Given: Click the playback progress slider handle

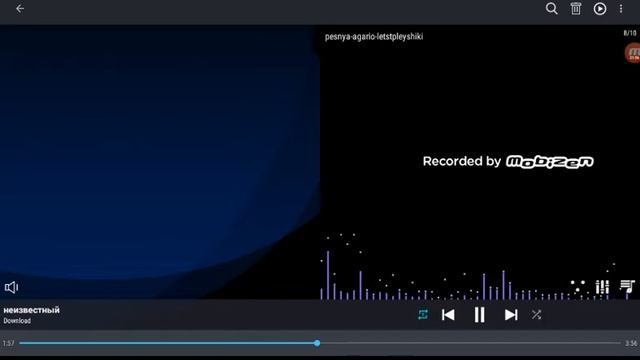Looking at the screenshot, I should (317, 343).
